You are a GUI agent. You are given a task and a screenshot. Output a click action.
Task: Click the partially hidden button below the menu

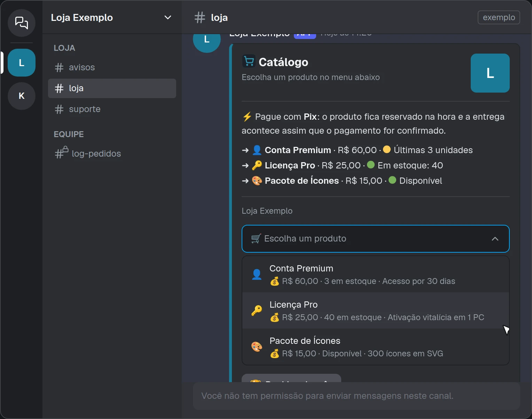[x=291, y=378]
